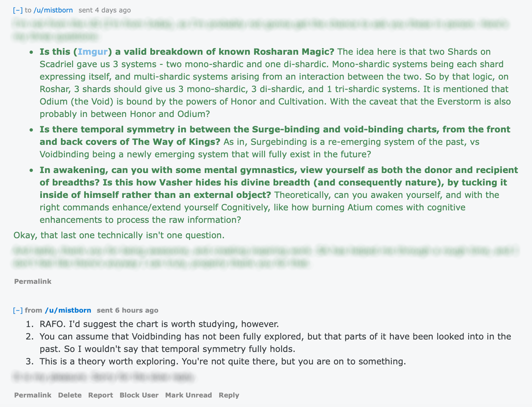Open /u/mistborn profile in received message header
Viewport: 532px width, 407px height.
68,310
